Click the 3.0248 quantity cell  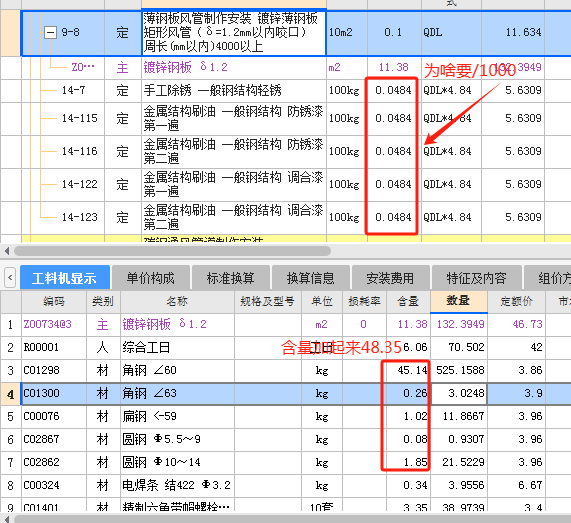(459, 393)
